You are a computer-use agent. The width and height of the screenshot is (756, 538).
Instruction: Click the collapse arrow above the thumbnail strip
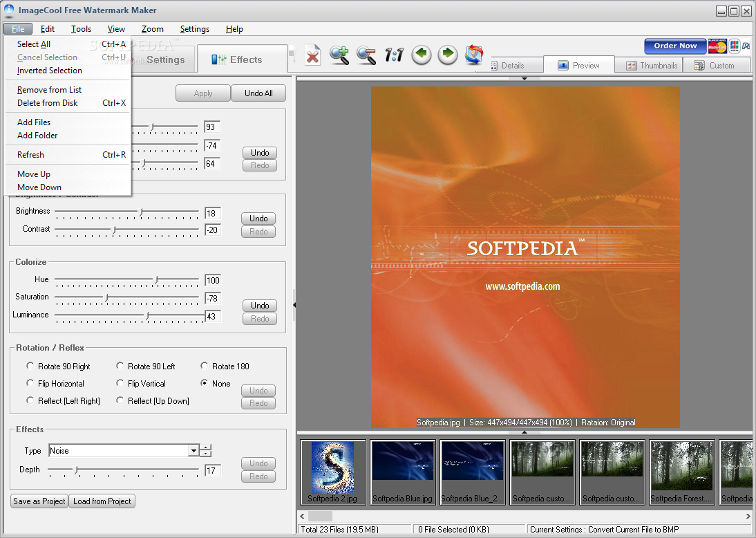click(x=524, y=432)
